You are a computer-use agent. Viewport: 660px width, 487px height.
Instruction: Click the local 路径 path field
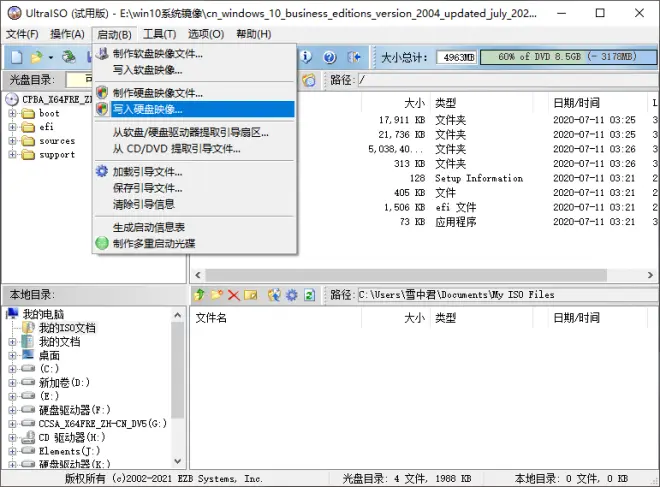pyautogui.click(x=508, y=295)
